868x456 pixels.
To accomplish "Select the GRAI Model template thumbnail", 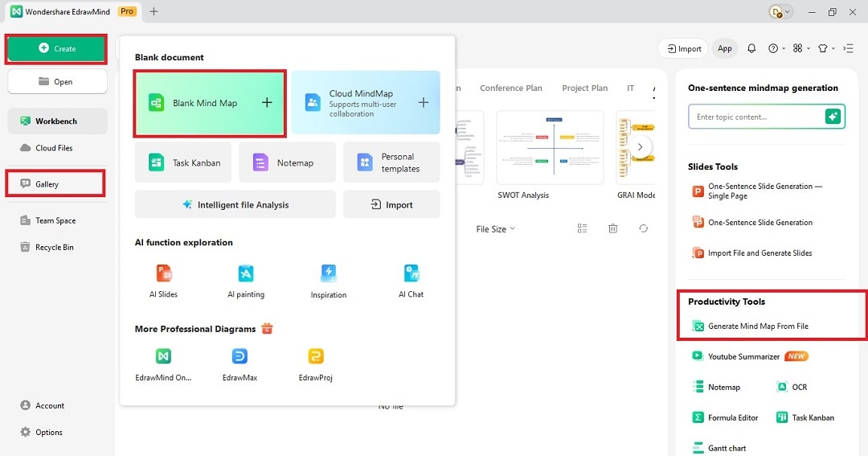I will (x=636, y=147).
